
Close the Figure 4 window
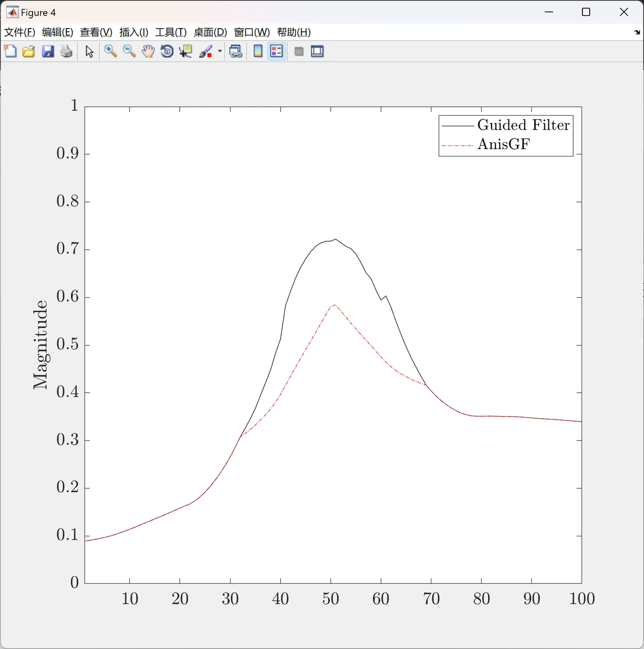624,12
